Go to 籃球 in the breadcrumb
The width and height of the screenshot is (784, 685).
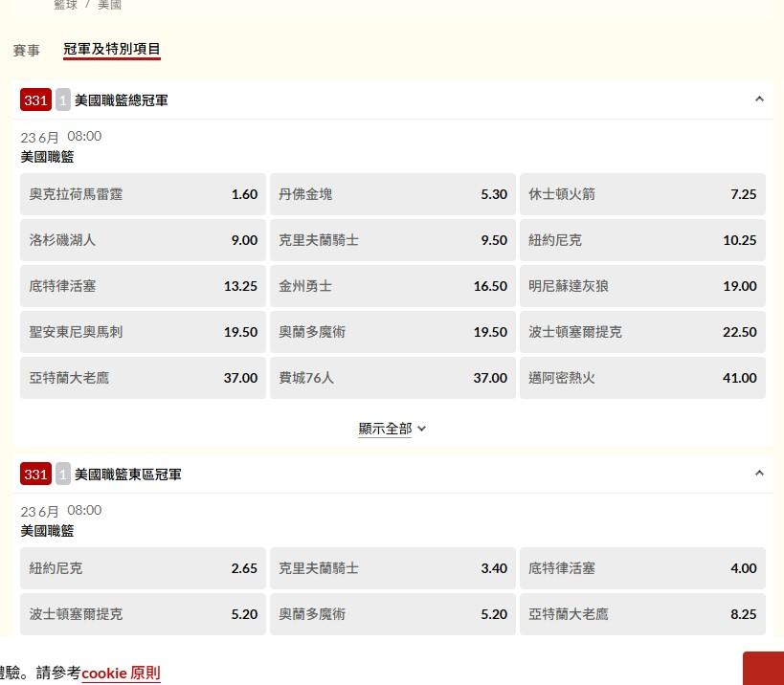tap(65, 5)
